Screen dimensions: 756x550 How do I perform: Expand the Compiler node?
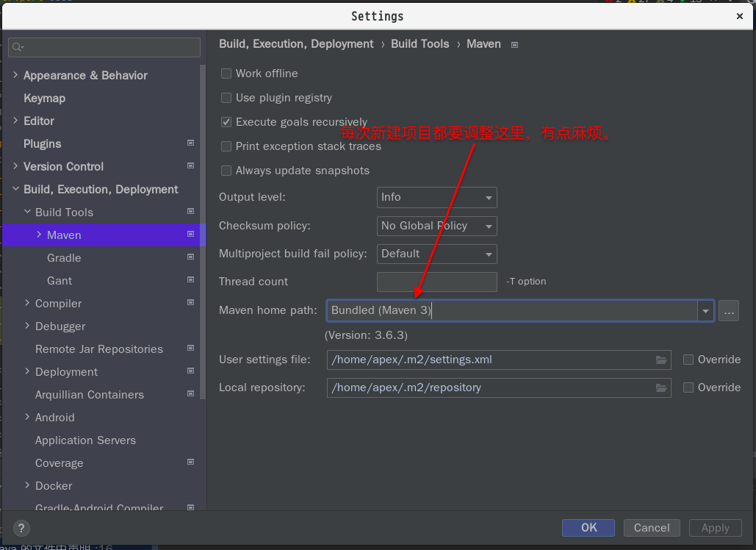pyautogui.click(x=27, y=303)
